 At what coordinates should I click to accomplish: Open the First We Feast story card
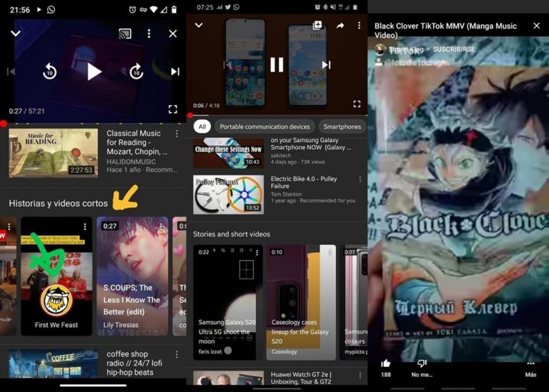(x=56, y=276)
